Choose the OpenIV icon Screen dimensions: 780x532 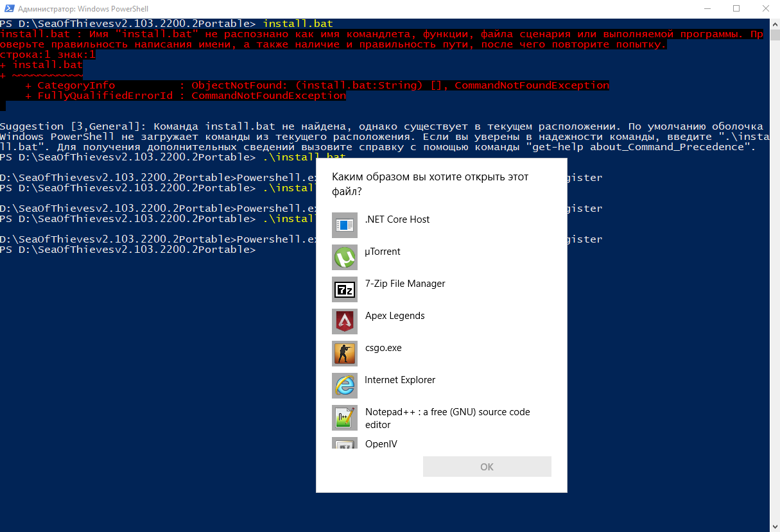point(345,443)
